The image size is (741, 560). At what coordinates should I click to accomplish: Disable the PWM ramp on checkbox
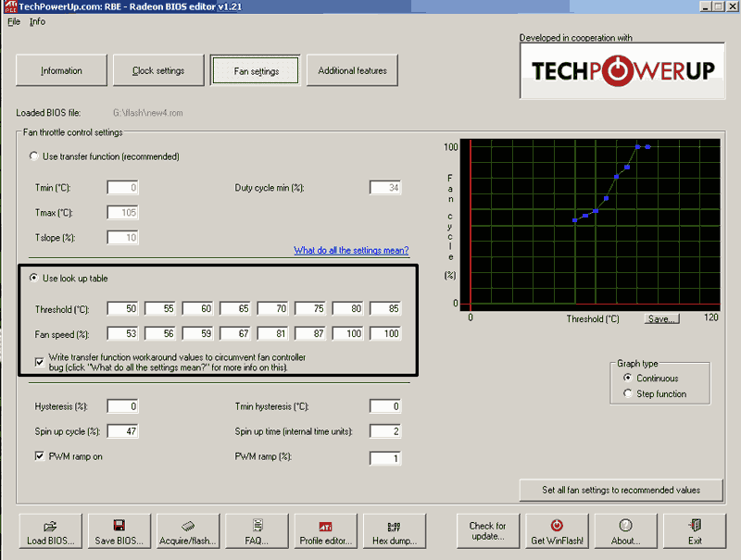[x=40, y=455]
